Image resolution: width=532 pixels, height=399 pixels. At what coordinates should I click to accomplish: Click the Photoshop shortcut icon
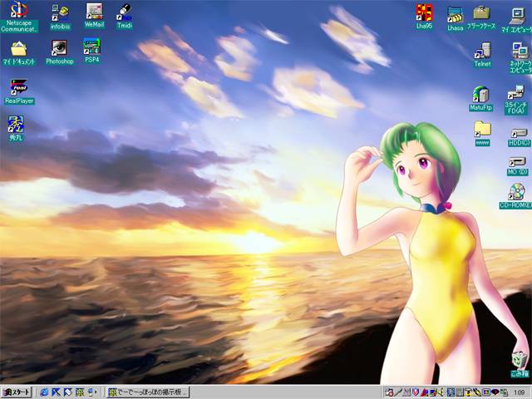coord(59,48)
